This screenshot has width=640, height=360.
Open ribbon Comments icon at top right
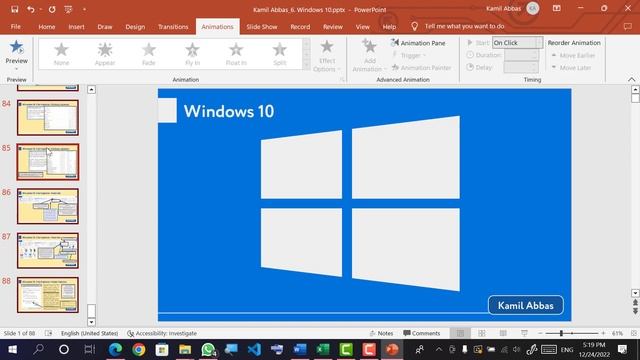(x=627, y=27)
